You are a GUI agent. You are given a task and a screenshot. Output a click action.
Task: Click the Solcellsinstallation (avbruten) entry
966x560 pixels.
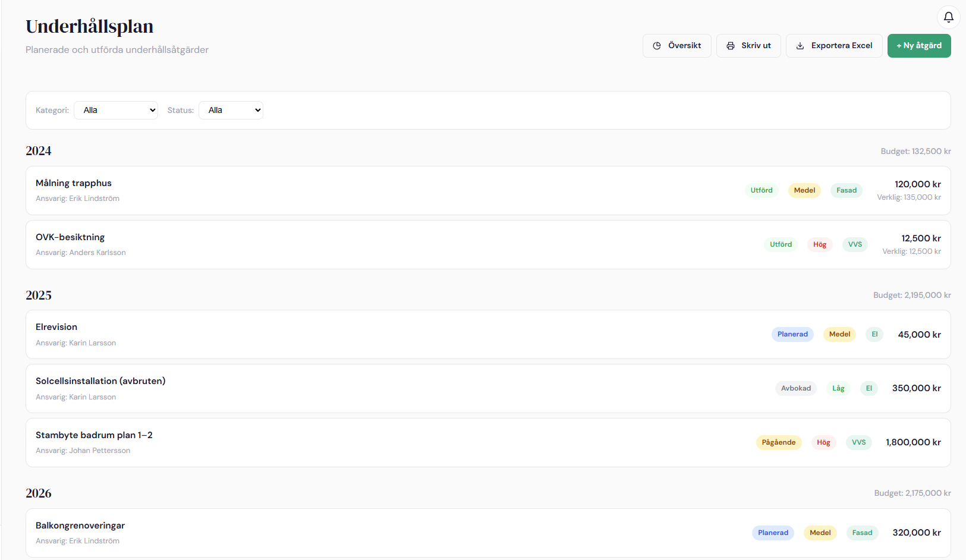point(100,381)
